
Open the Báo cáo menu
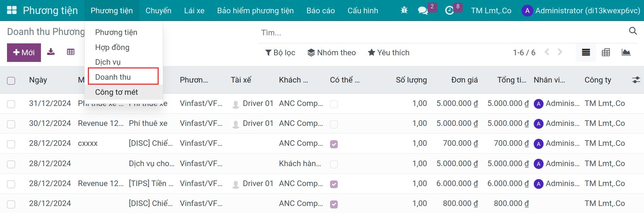click(321, 10)
